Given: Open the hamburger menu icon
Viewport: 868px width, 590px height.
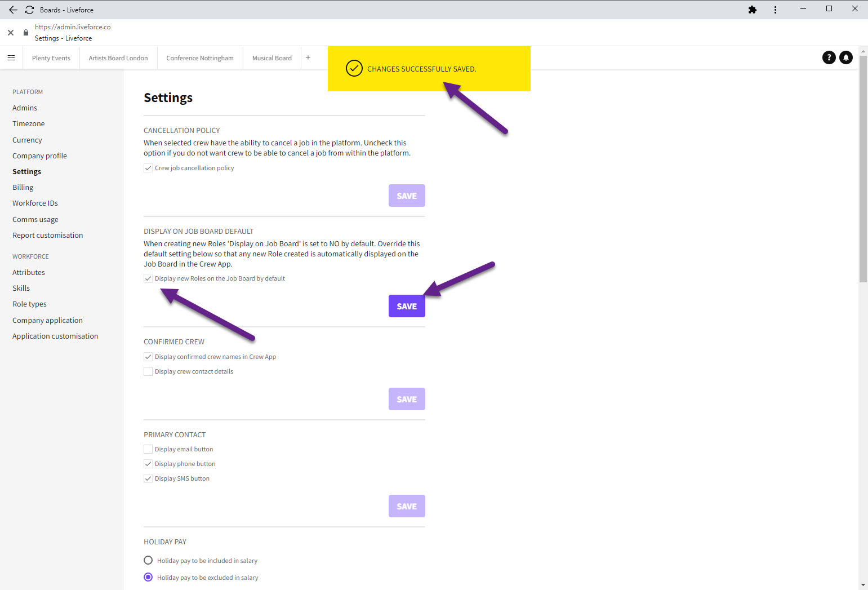Looking at the screenshot, I should [11, 58].
